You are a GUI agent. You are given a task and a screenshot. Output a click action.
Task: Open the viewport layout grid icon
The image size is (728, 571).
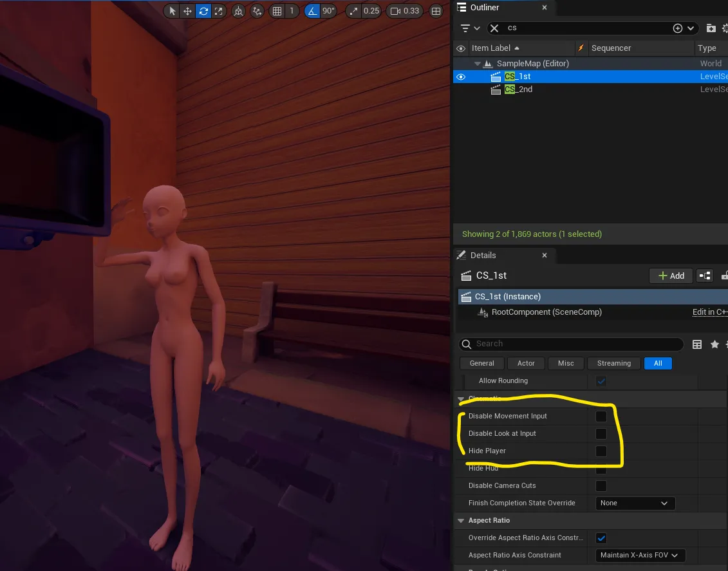pyautogui.click(x=436, y=11)
